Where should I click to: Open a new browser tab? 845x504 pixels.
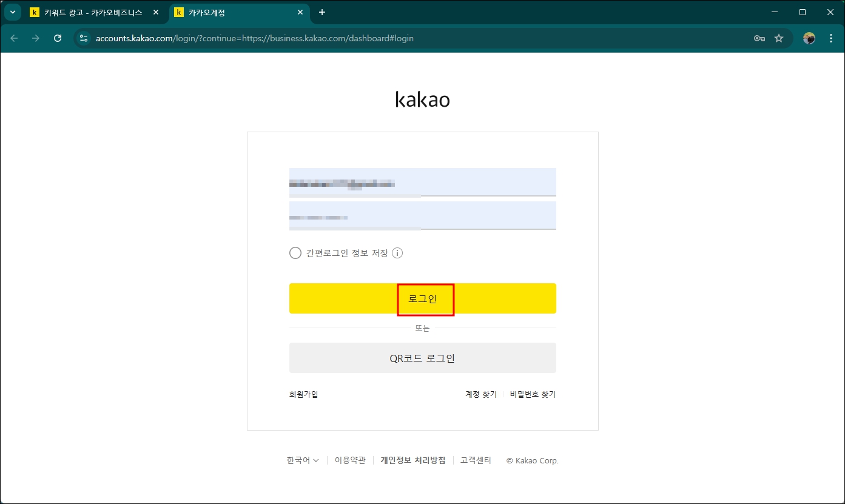[x=322, y=12]
